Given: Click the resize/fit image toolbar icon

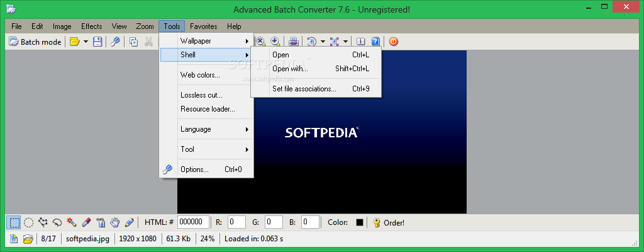Looking at the screenshot, I should [335, 41].
